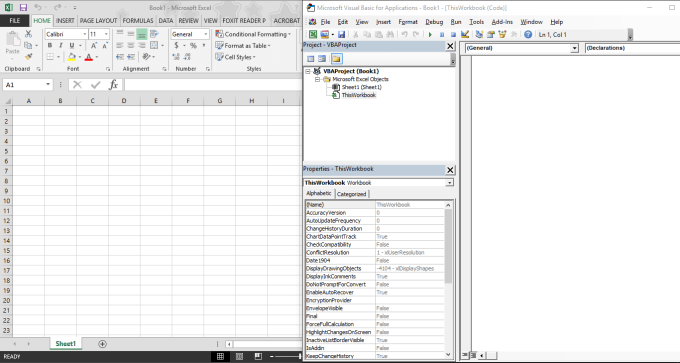680x363 pixels.
Task: Open Object Browser icon in VBA toolbar
Action: (503, 34)
